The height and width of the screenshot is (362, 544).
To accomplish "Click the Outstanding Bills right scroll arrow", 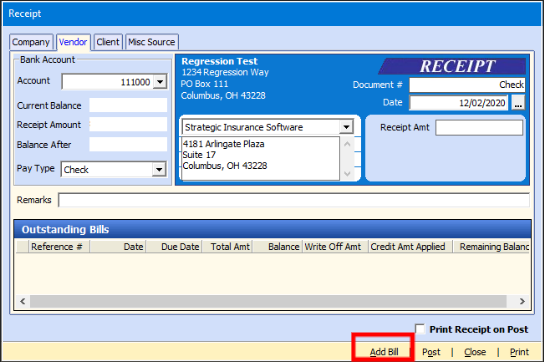I will point(522,301).
